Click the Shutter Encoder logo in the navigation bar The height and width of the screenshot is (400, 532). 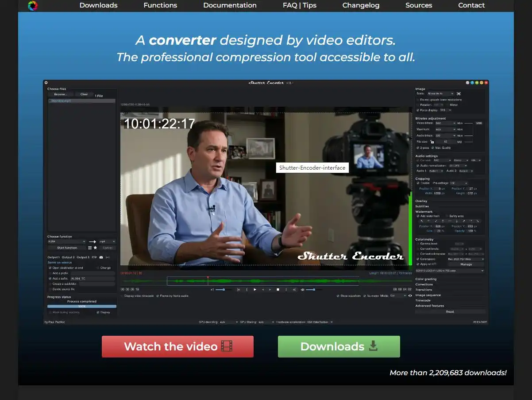[33, 6]
